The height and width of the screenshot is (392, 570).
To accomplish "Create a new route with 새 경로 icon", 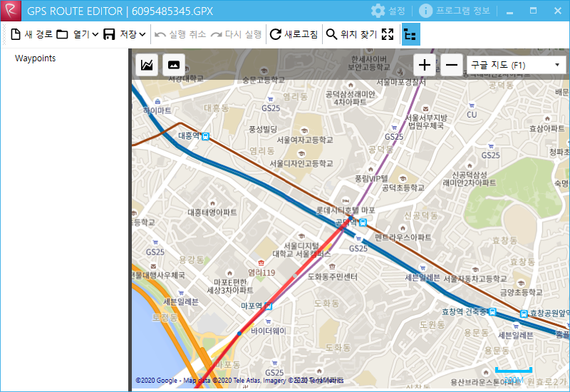I will pyautogui.click(x=16, y=34).
